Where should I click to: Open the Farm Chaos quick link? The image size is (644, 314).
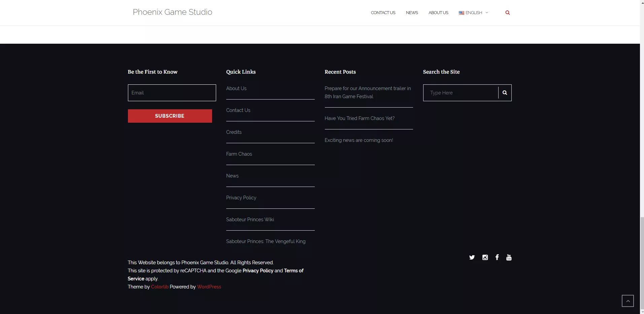[239, 154]
